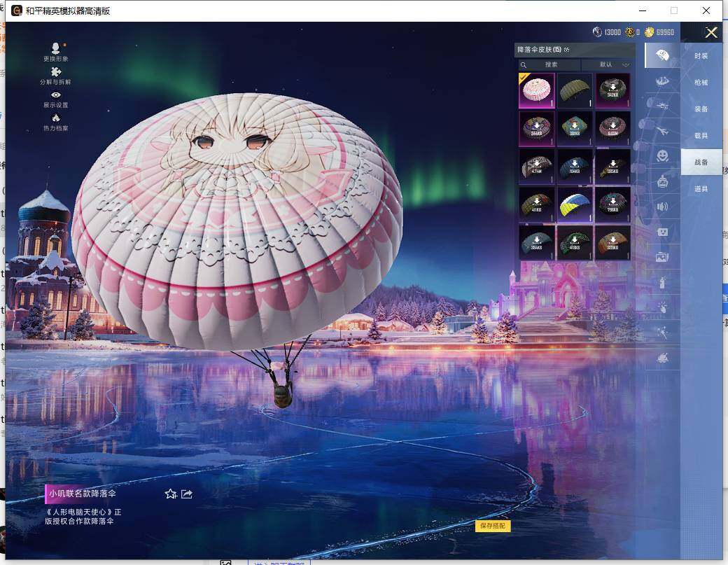Select the roast chicken category icon
728x565 pixels.
point(662,358)
